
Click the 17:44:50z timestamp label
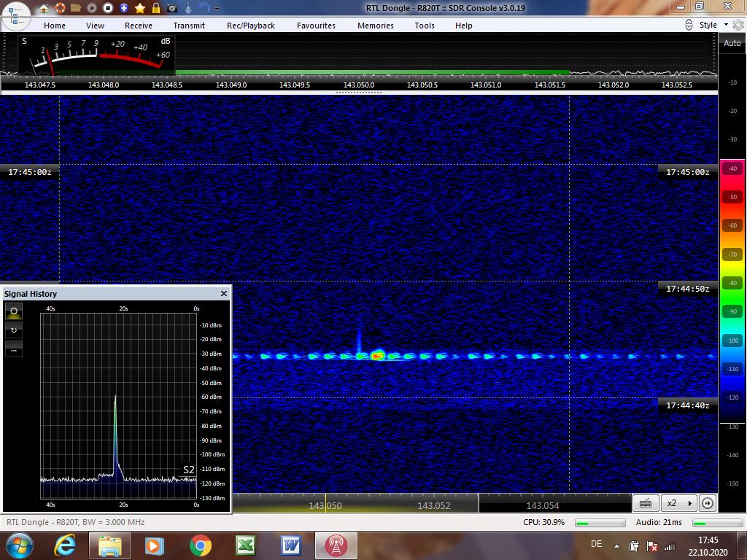coord(687,289)
